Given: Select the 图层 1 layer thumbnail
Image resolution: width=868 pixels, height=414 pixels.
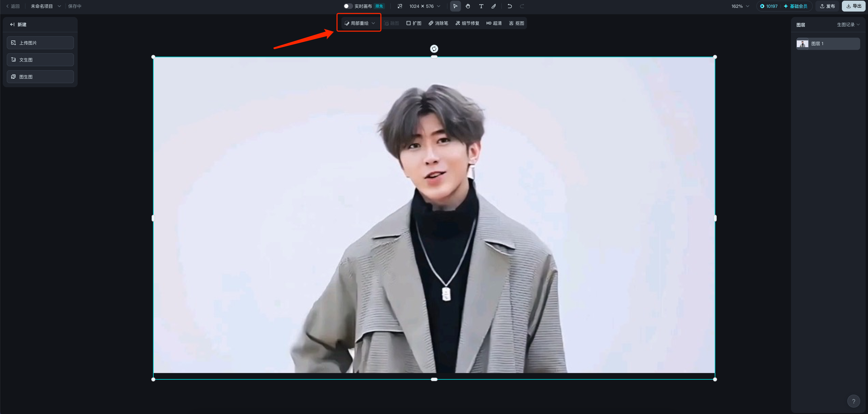Looking at the screenshot, I should point(803,44).
